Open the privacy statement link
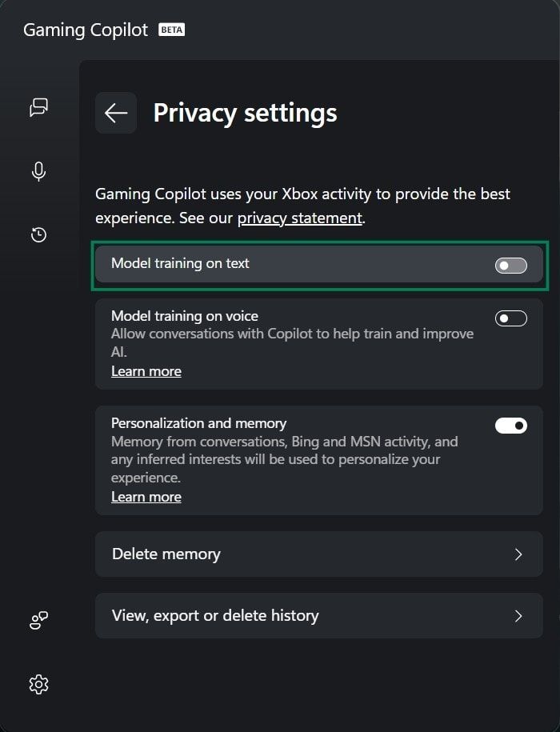 [298, 218]
